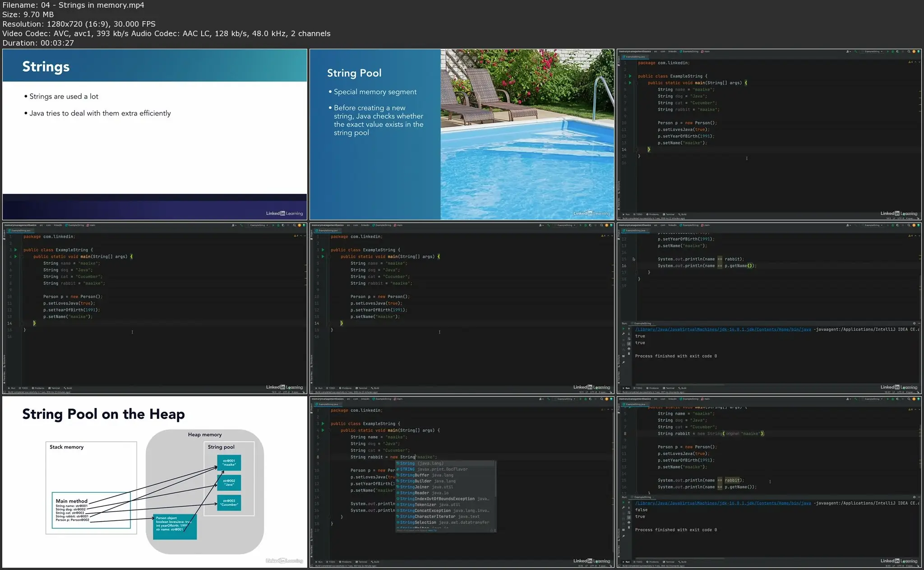Open ExampleString run configuration dropdown in autocomplete frame
Image resolution: width=924 pixels, height=570 pixels.
click(566, 399)
